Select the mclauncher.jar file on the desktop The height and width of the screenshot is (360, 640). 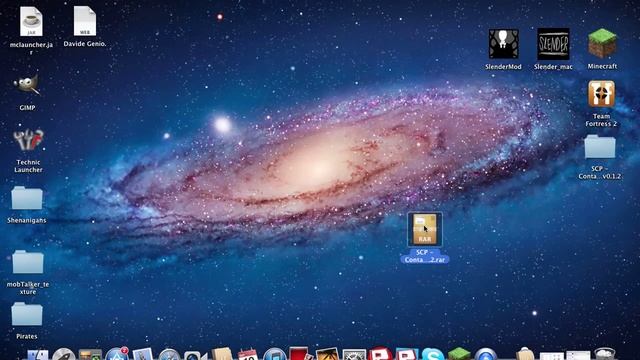31,22
